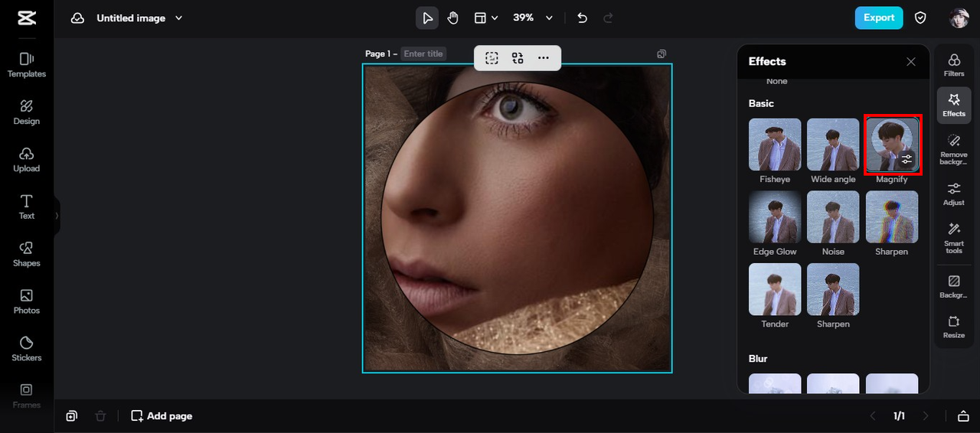
Task: Apply the Sharpen effect with rainbow glitch
Action: [892, 216]
